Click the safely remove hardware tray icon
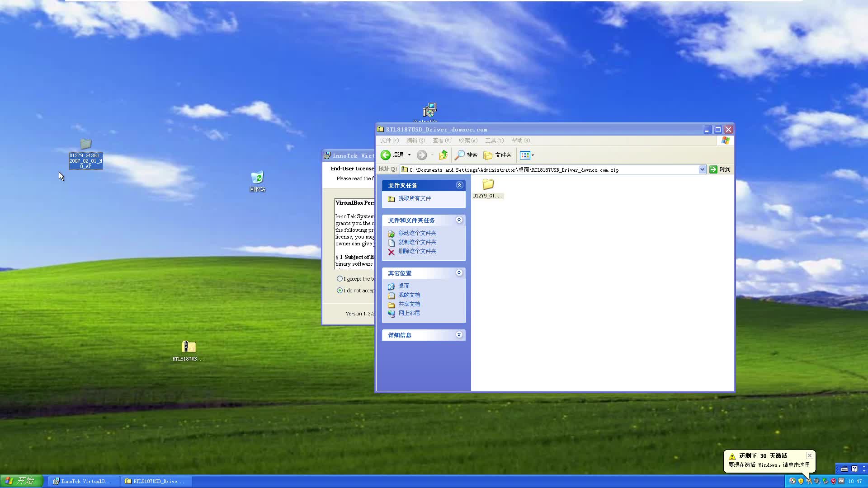 [x=825, y=481]
